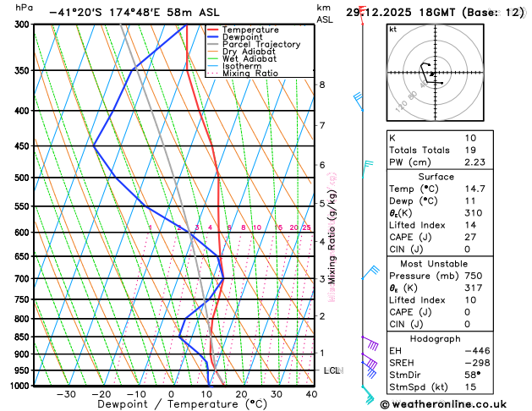Click the StmSpd (kt) value 15
The height and width of the screenshot is (411, 532).
click(x=470, y=387)
